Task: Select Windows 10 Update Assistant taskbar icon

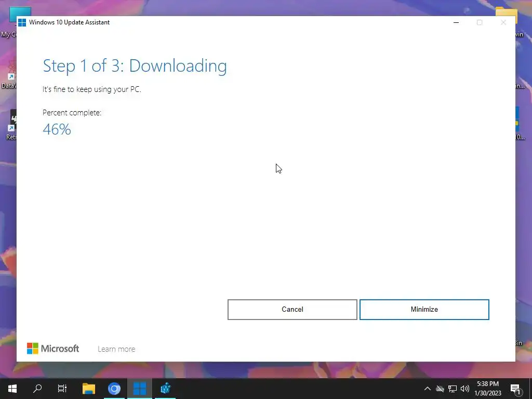Action: coord(139,389)
